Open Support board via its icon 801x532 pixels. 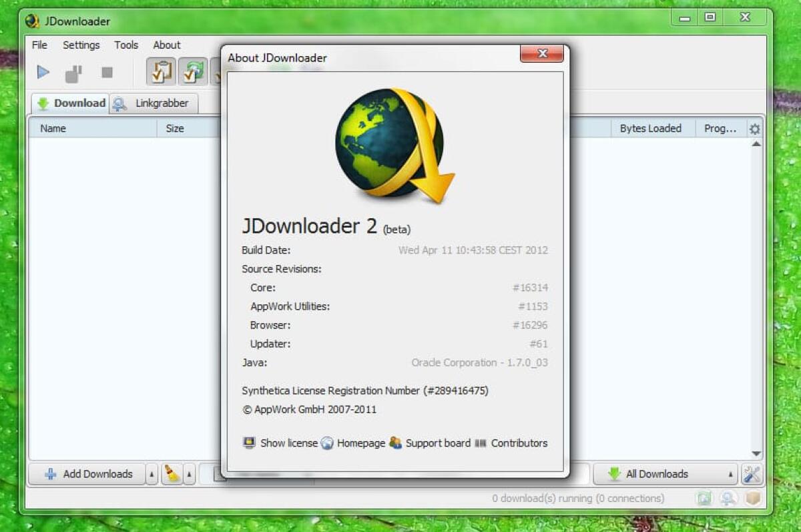coord(394,443)
